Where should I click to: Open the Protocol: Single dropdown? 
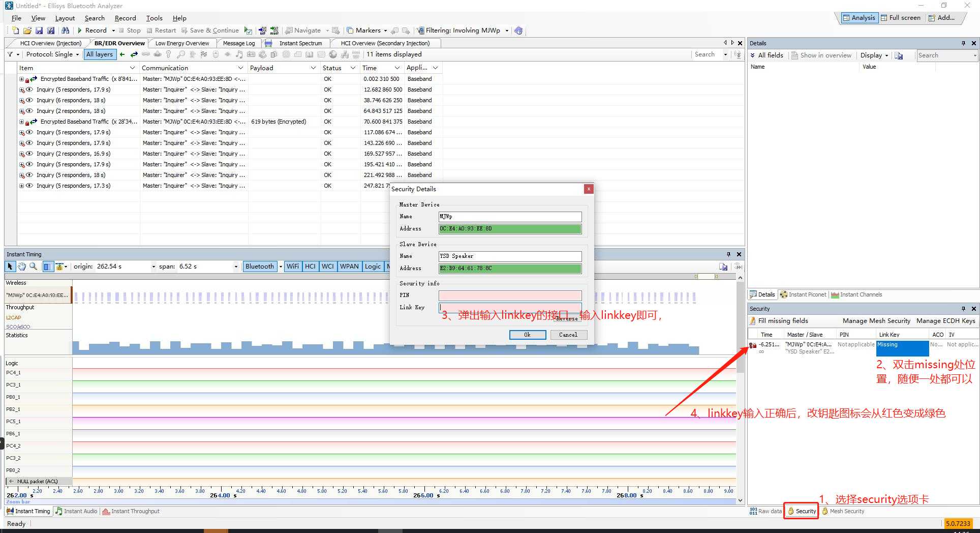52,54
